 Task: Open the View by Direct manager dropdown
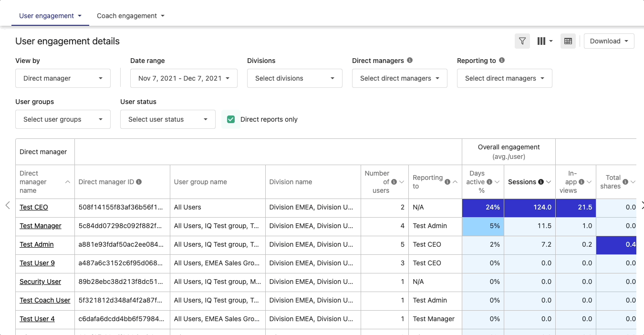63,78
